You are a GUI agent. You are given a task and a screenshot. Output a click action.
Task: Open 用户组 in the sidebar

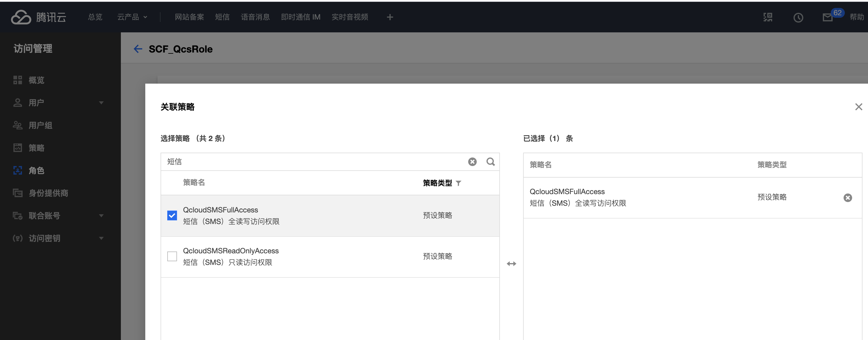point(40,125)
